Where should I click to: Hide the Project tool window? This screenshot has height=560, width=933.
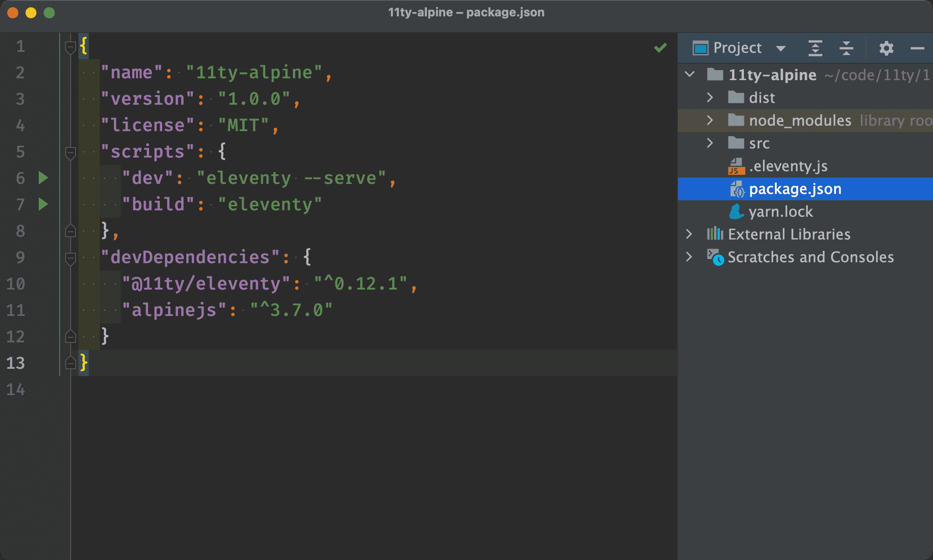(917, 48)
